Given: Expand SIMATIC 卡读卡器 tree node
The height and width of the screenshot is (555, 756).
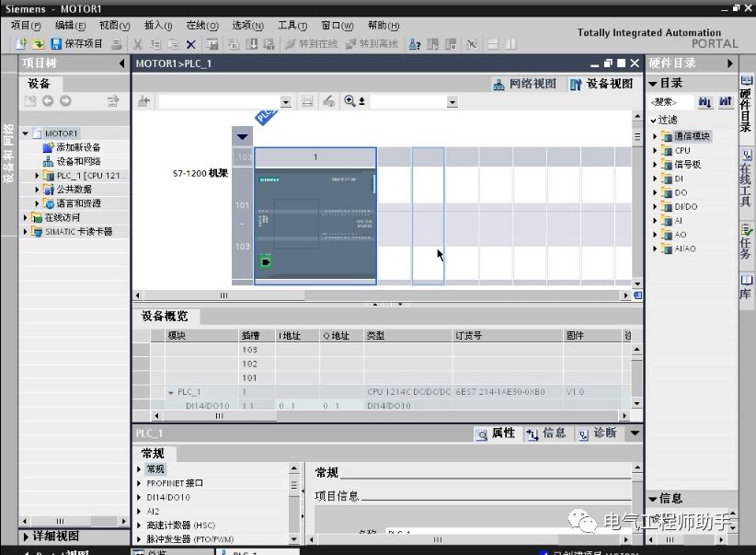Looking at the screenshot, I should pyautogui.click(x=25, y=232).
